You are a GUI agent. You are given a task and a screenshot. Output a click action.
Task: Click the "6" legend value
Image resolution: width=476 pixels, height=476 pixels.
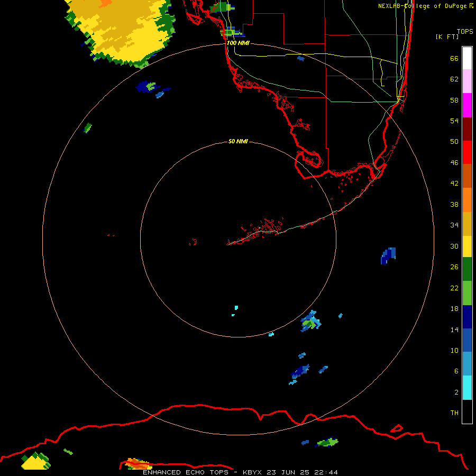pyautogui.click(x=456, y=371)
